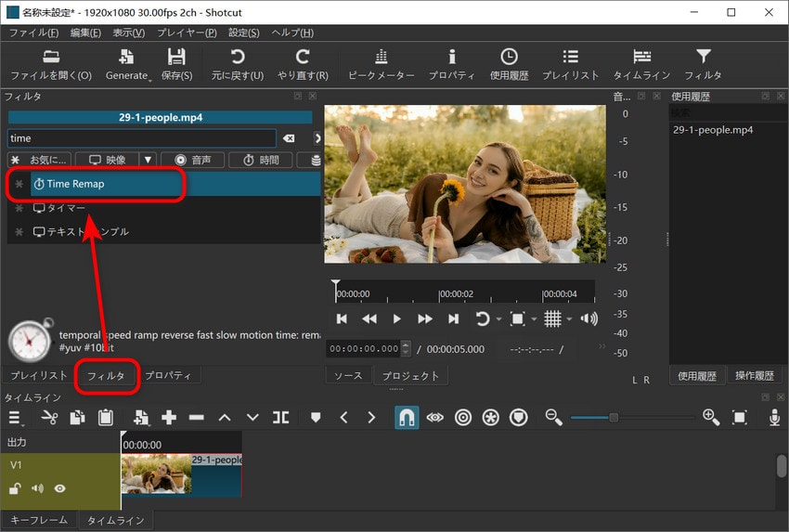This screenshot has width=789, height=532.
Task: Skip to the start of the player
Action: point(342,318)
